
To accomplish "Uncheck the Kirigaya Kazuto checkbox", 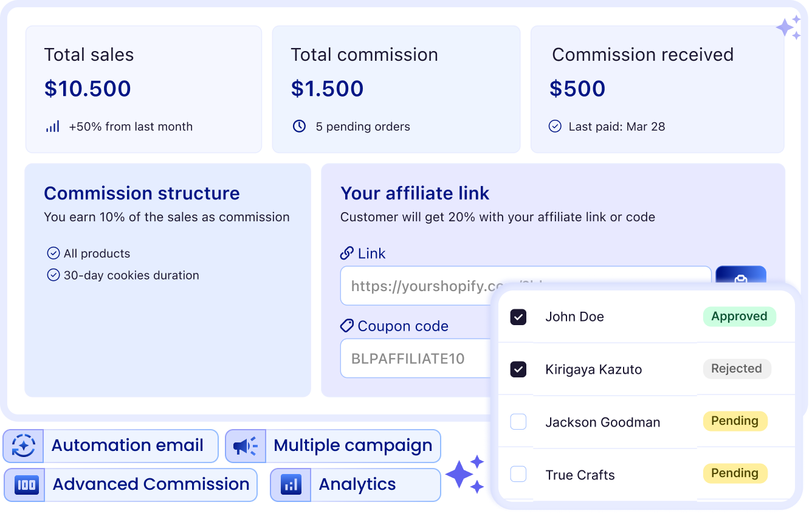I will (518, 369).
